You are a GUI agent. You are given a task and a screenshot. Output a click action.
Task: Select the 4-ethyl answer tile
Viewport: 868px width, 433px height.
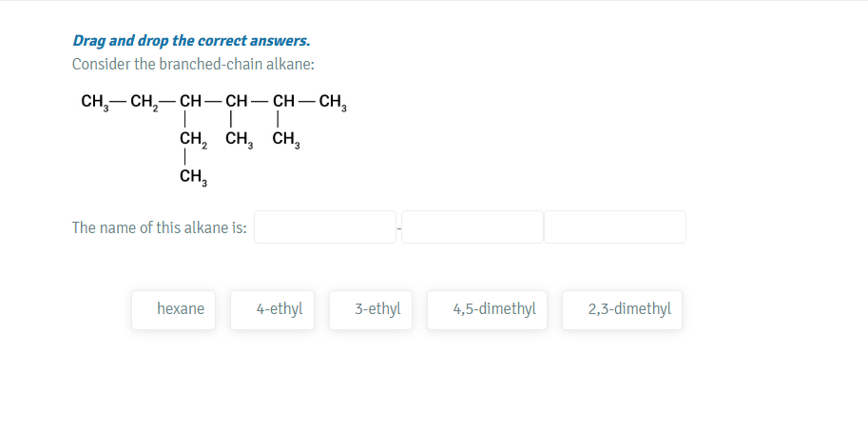click(x=280, y=309)
